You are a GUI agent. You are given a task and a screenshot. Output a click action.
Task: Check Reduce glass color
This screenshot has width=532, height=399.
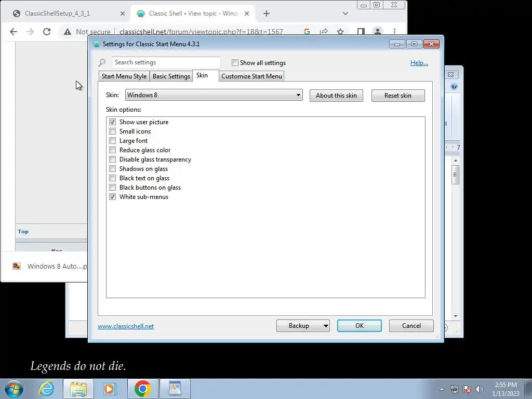coord(112,150)
